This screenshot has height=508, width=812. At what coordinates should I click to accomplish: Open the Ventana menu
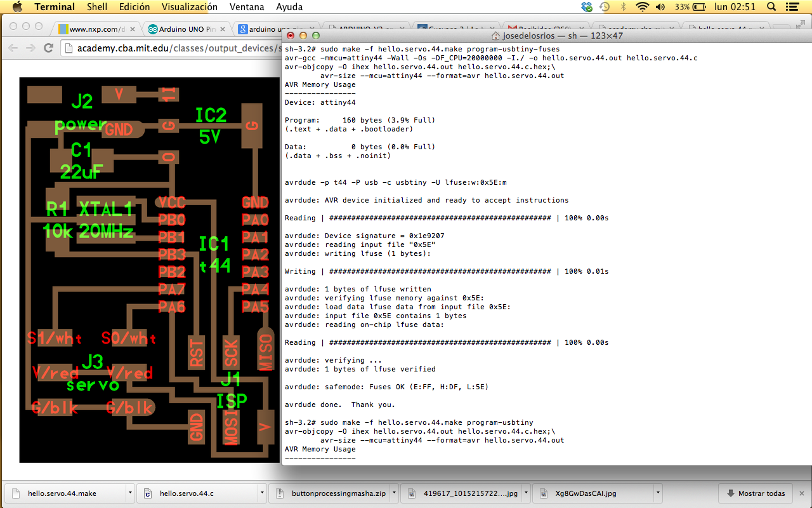(247, 7)
